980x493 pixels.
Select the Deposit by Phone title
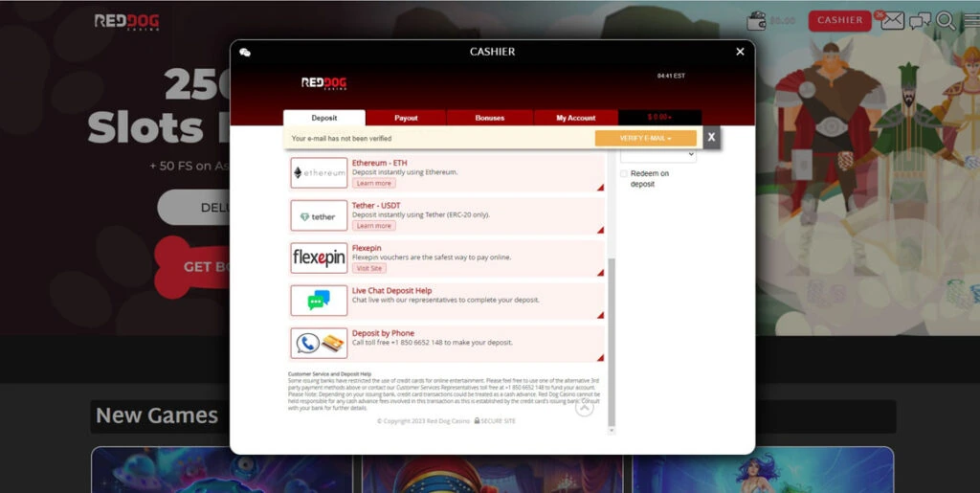[383, 333]
